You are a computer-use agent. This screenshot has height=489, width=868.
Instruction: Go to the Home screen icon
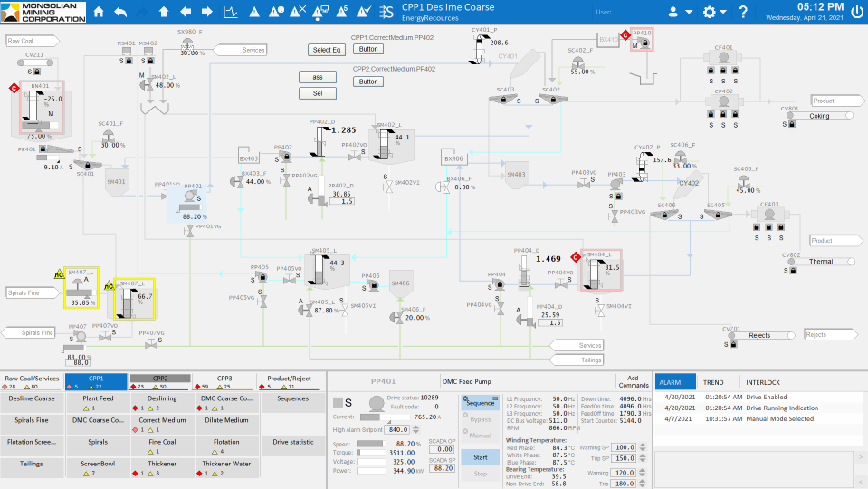[x=99, y=12]
